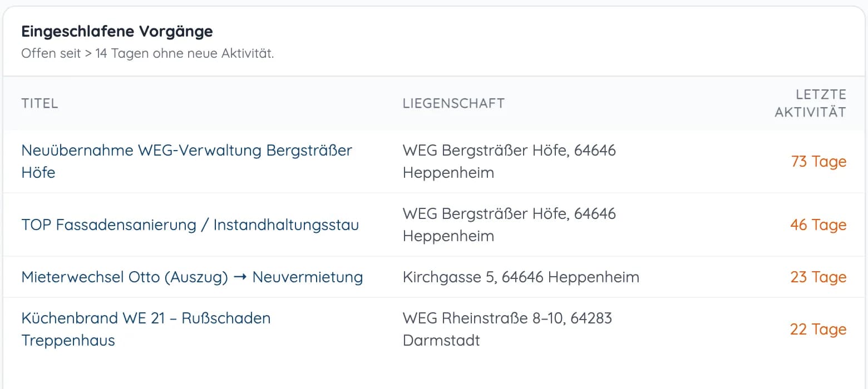Click the 46 Tage value
Image resolution: width=868 pixels, height=389 pixels.
click(818, 225)
